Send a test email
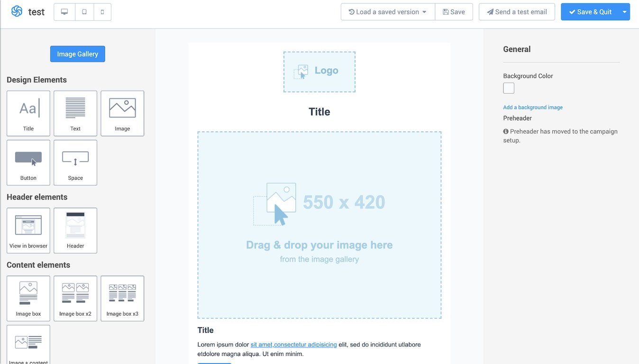The height and width of the screenshot is (364, 639). pyautogui.click(x=517, y=12)
